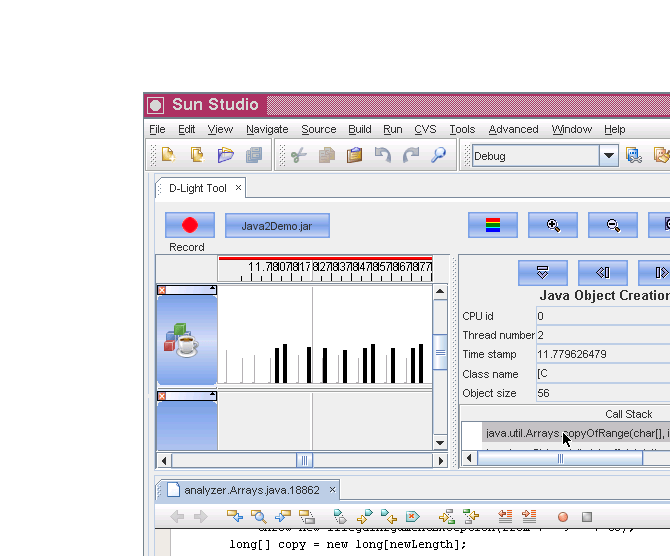Click the editor Forward arrow icon

200,517
